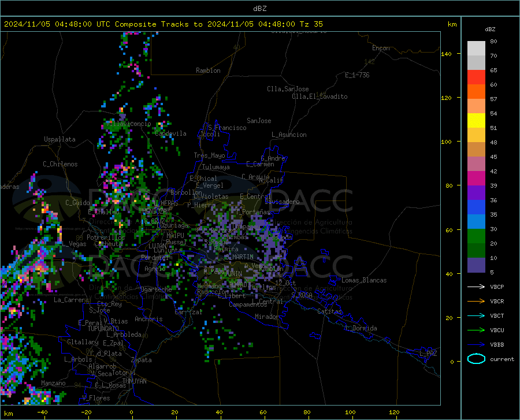Viewport: 520px width, 420px height.
Task: Select the dark green 10-20 dBZ swatch
Action: [476, 251]
